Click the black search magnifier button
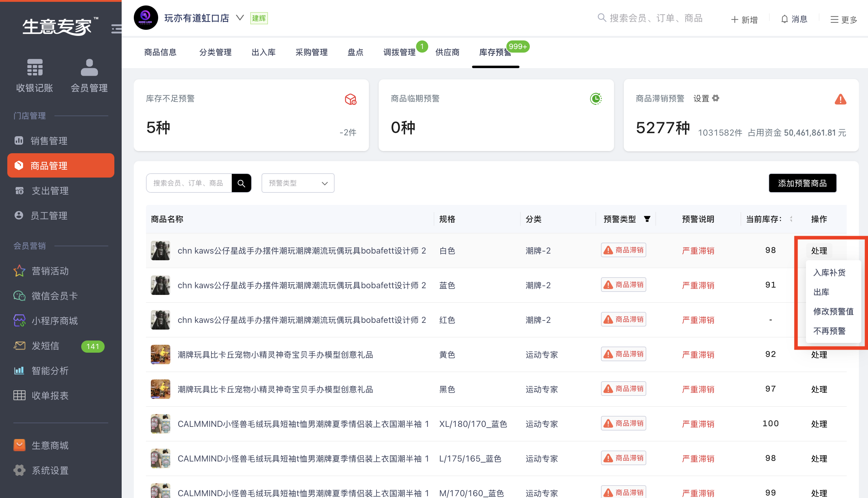Screen dimensions: 868x498 tap(241, 183)
